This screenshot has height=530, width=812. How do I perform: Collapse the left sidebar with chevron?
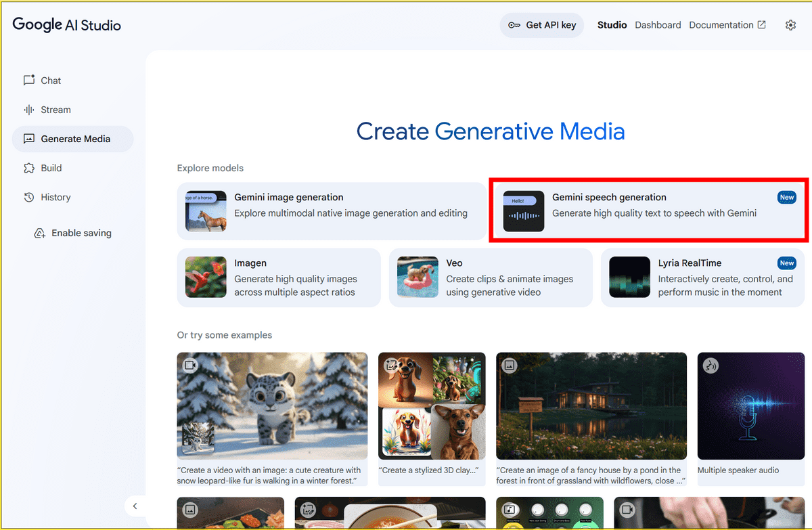pos(135,506)
